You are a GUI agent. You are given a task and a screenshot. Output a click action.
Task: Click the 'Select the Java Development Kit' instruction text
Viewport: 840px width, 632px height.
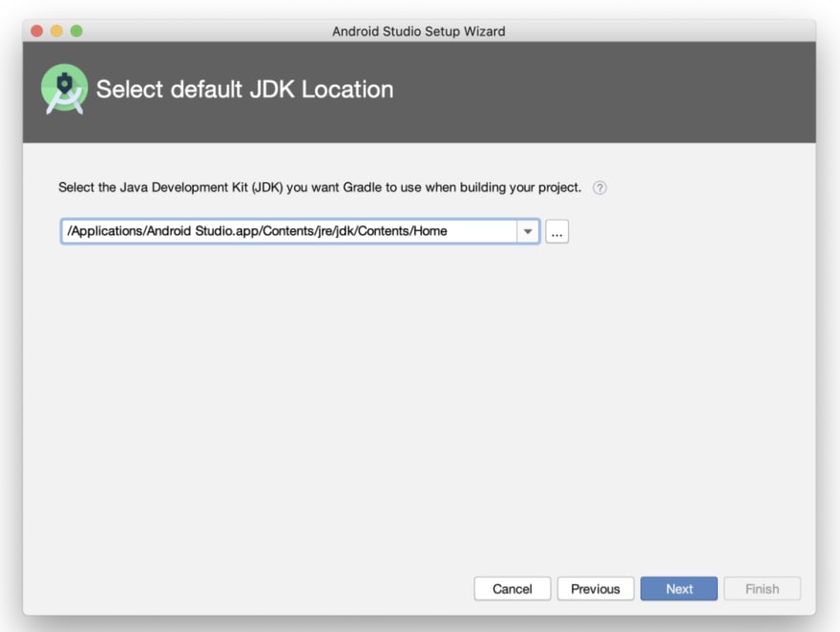(x=320, y=187)
